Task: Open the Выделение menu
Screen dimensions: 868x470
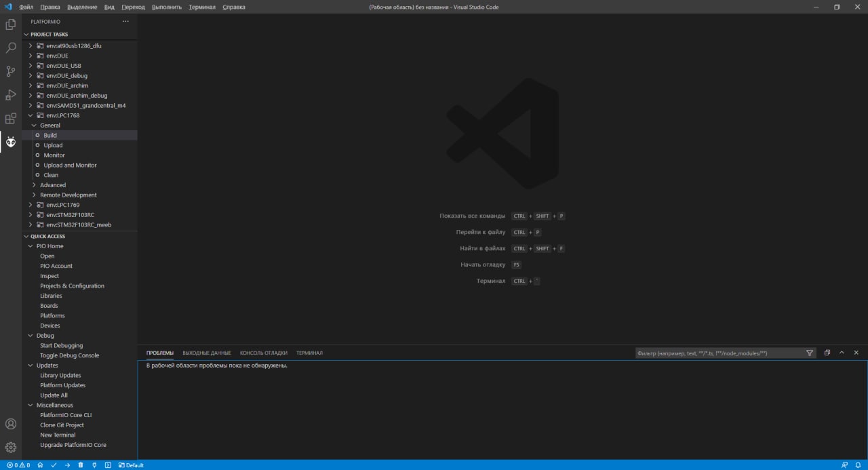Action: (x=82, y=7)
